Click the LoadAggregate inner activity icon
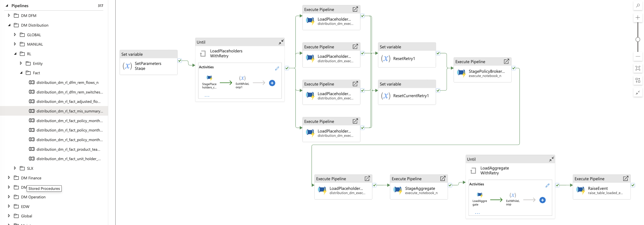The image size is (644, 225). (480, 195)
